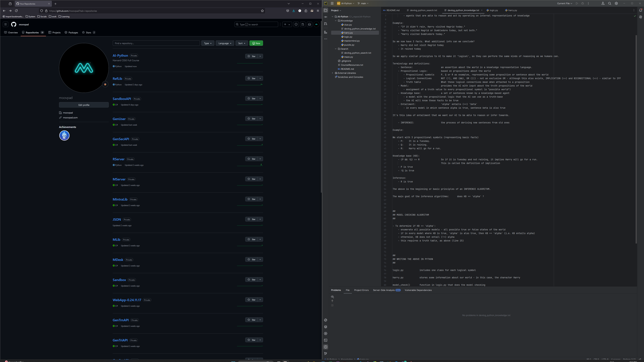This screenshot has width=644, height=362.
Task: Open AI Assistant icon on right strip
Action: pyautogui.click(x=640, y=17)
